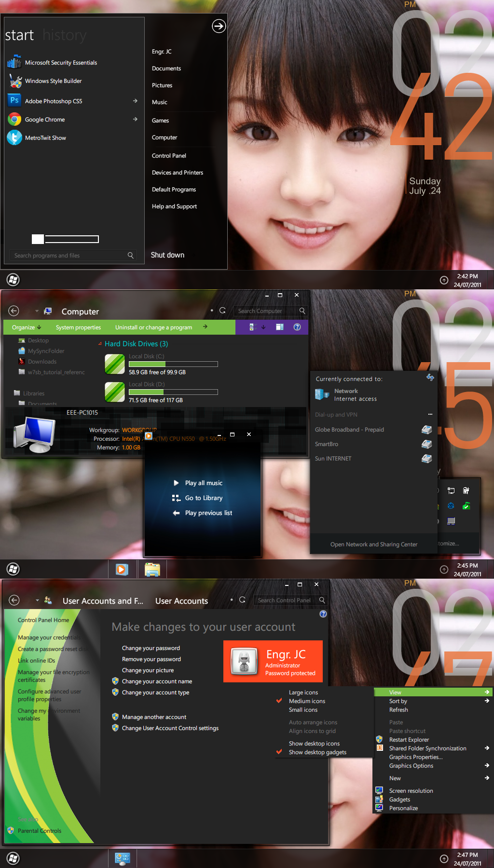This screenshot has width=494, height=868.
Task: Select Large icons view option
Action: pos(303,692)
